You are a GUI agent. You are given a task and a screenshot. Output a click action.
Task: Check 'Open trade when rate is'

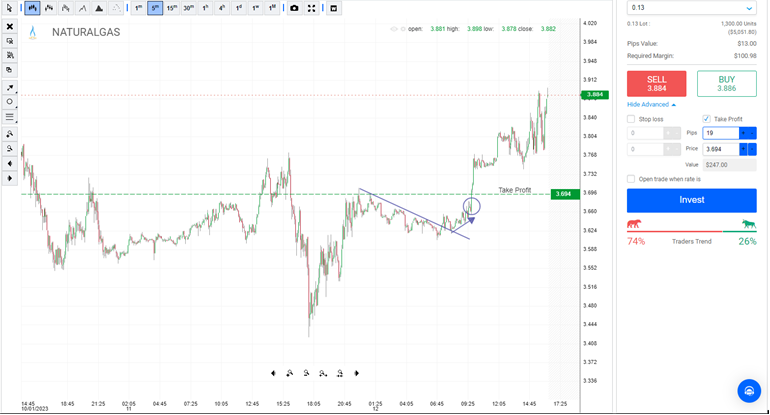point(631,179)
